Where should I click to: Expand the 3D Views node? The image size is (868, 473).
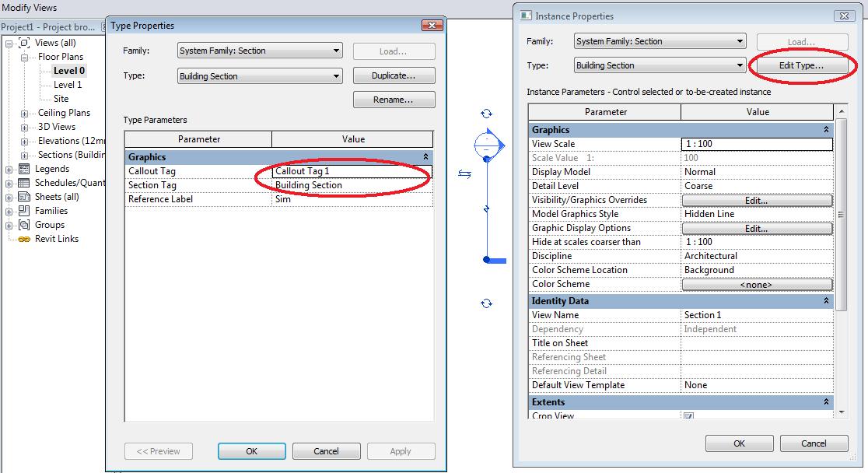click(24, 128)
